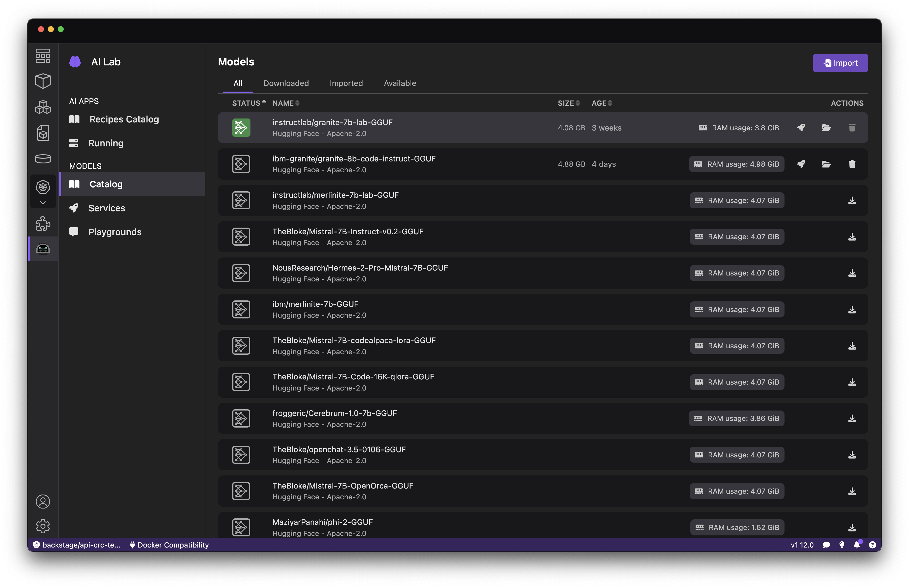909x588 pixels.
Task: Download Hermes-2-Pro-Mistral-7B-GGUF model
Action: click(x=852, y=273)
